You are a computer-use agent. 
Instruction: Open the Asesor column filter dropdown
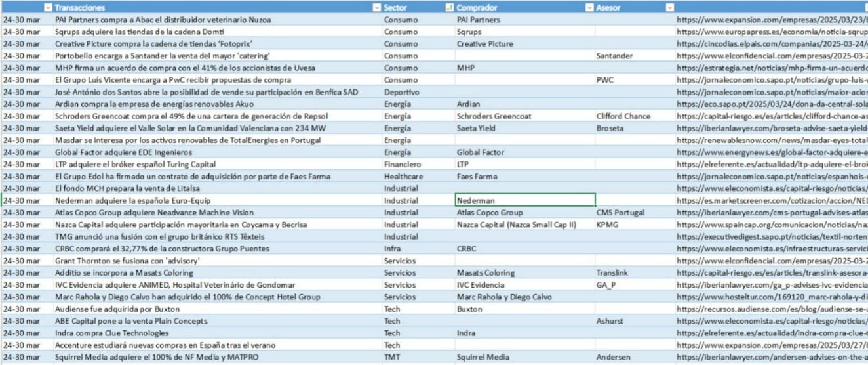click(x=669, y=7)
